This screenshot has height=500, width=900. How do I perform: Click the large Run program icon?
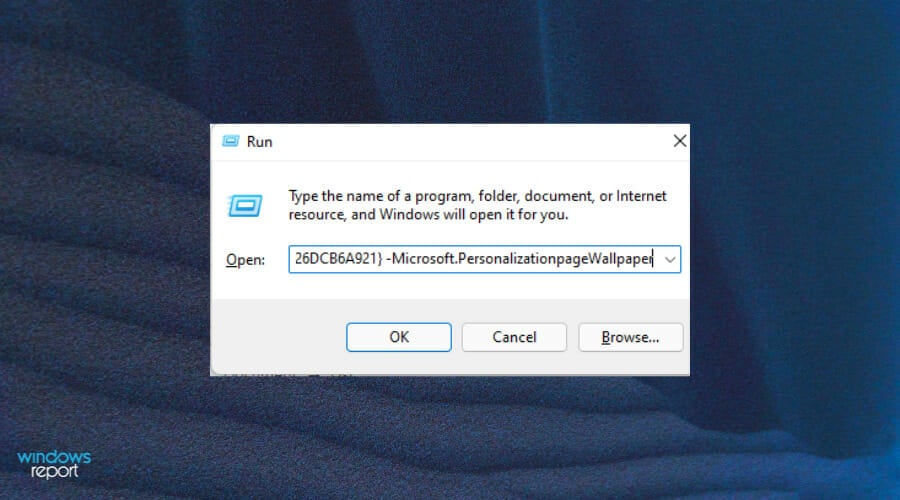pos(245,206)
